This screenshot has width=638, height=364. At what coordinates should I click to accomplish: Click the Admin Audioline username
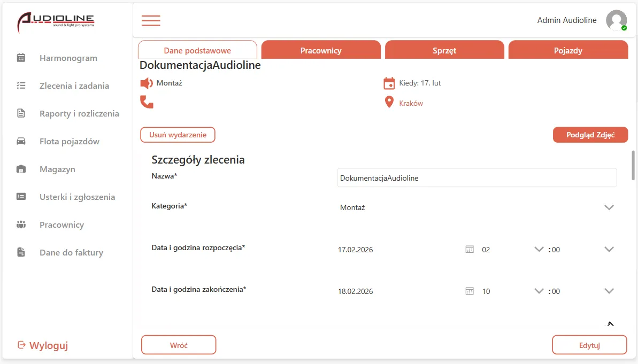click(x=567, y=20)
